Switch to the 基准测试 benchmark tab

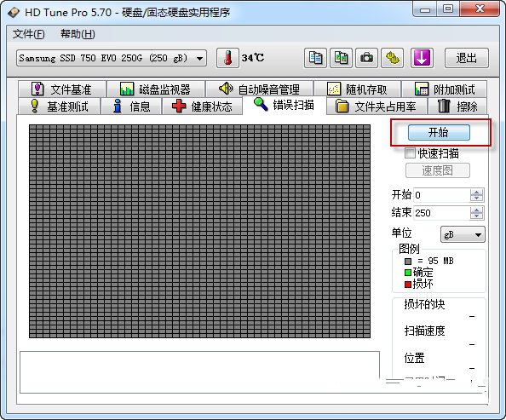pyautogui.click(x=59, y=106)
